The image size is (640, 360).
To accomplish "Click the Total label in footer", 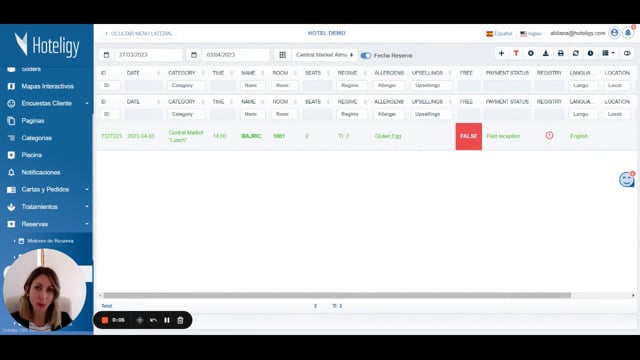I will point(107,306).
